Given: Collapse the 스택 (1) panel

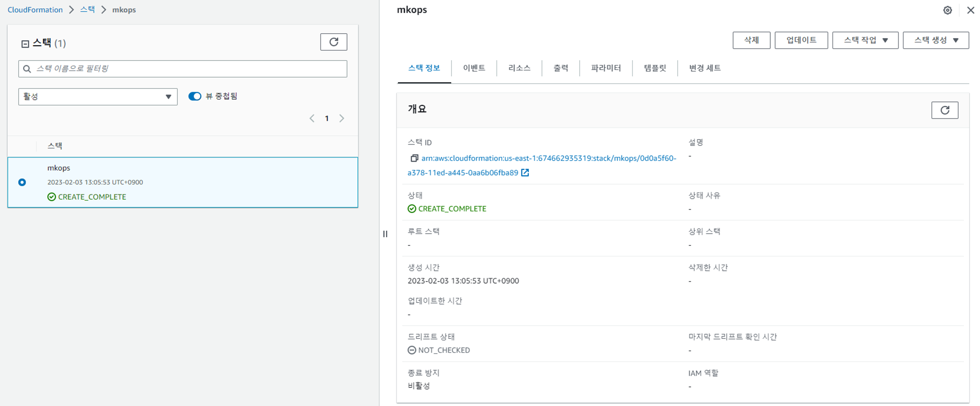Looking at the screenshot, I should 25,44.
